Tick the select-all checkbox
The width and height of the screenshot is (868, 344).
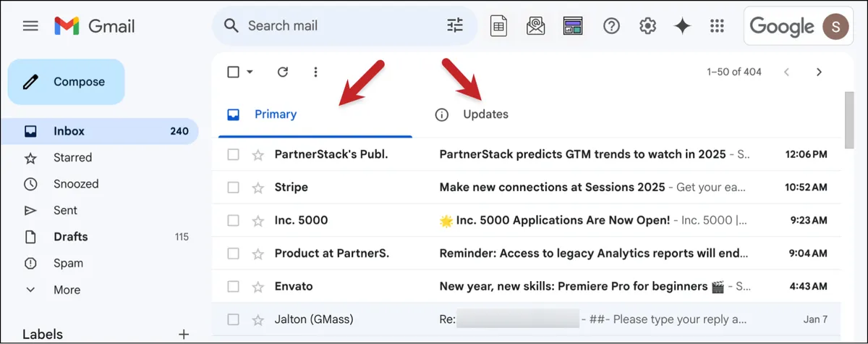tap(233, 72)
